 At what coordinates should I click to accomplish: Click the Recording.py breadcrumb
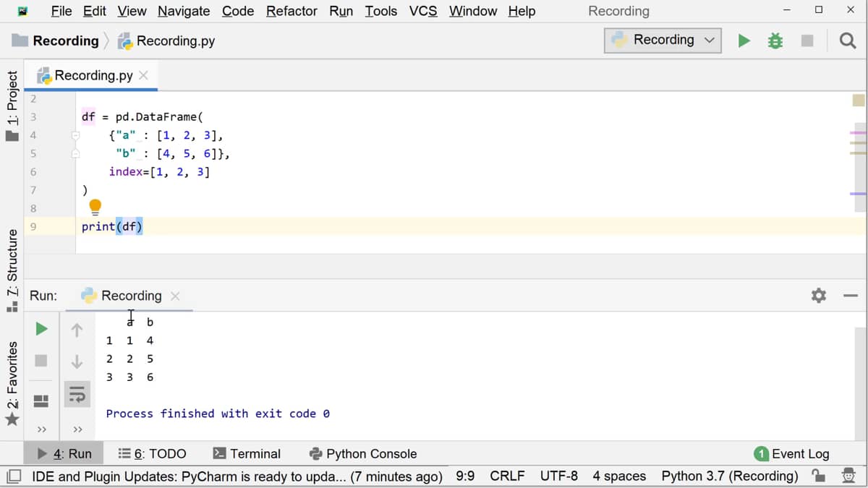167,40
